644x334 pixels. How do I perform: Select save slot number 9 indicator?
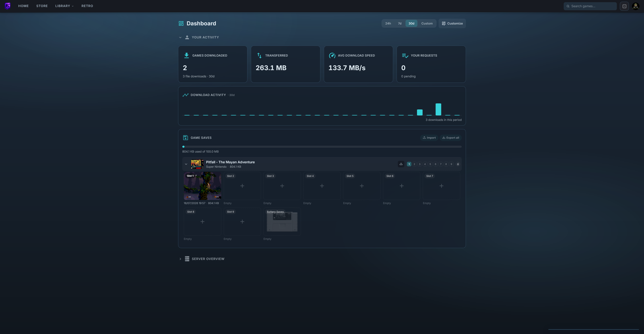click(x=451, y=164)
